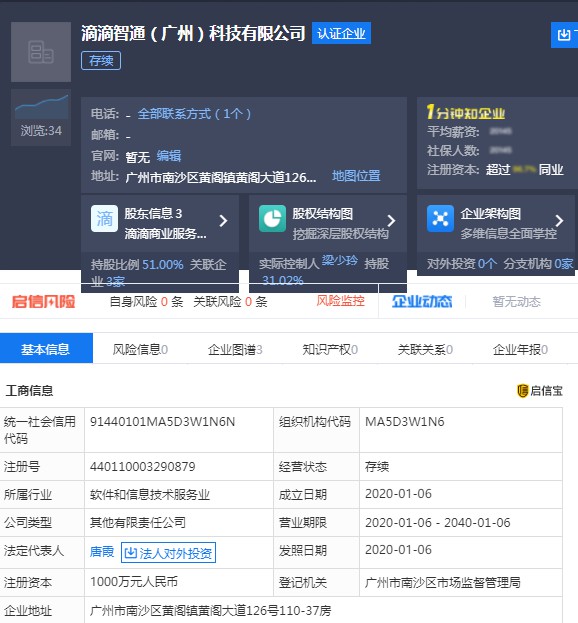Click the 关联风险 0 条 text

[x=230, y=302]
